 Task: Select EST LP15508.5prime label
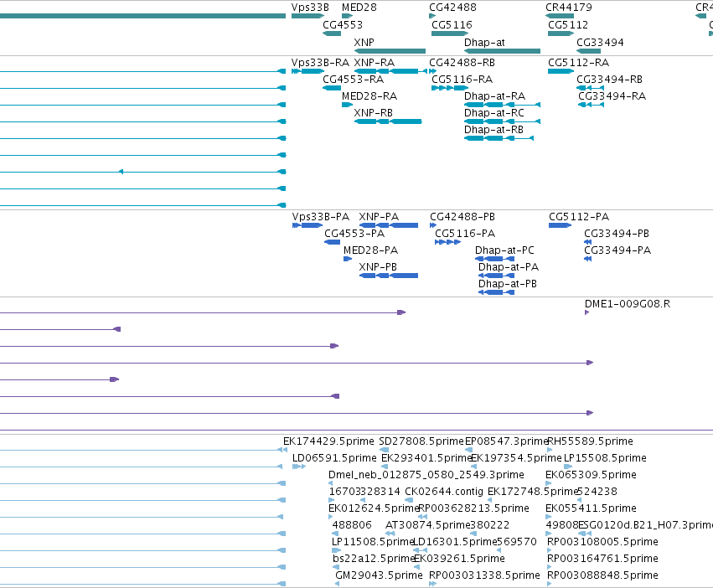click(x=605, y=458)
